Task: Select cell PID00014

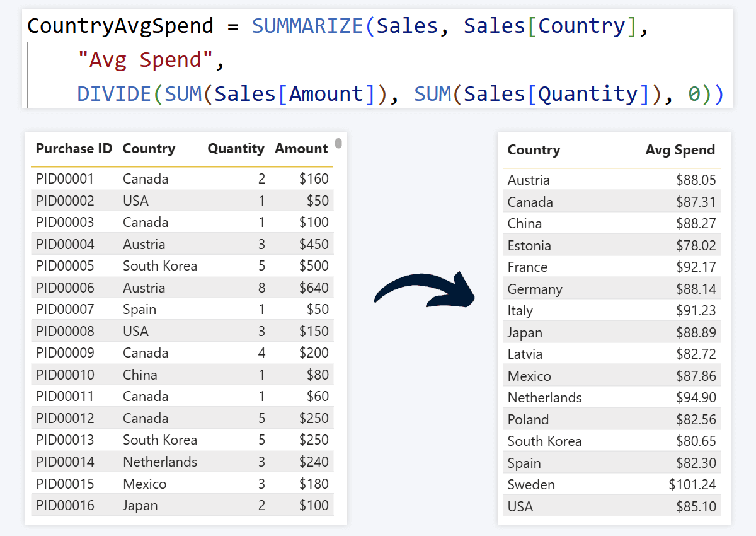Action: click(x=65, y=462)
